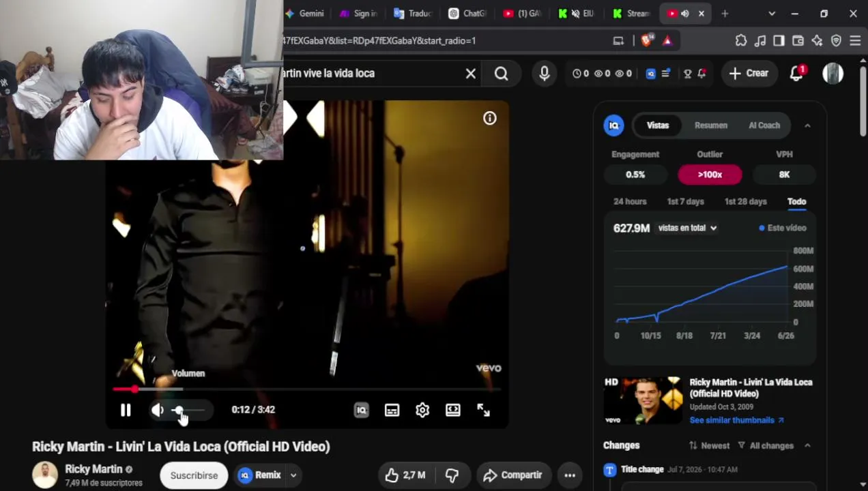Viewport: 868px width, 491px height.
Task: Select the 1st 7 days range
Action: click(685, 202)
